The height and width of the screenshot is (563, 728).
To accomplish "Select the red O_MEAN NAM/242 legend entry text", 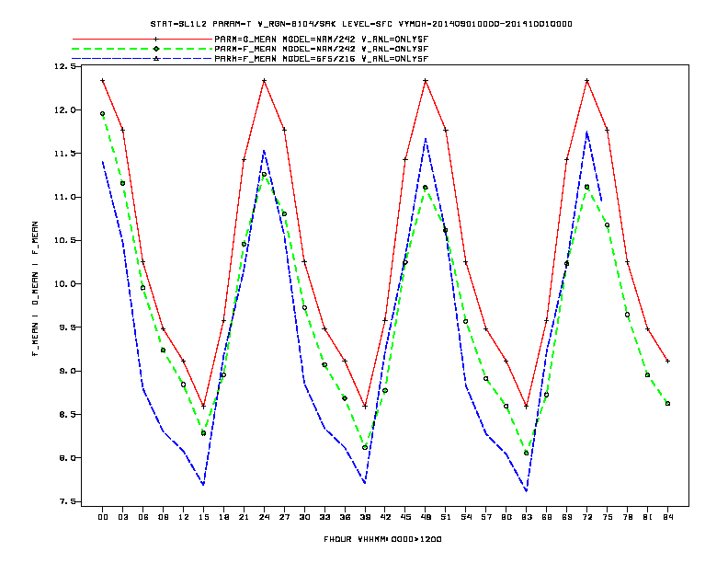I will (x=322, y=40).
